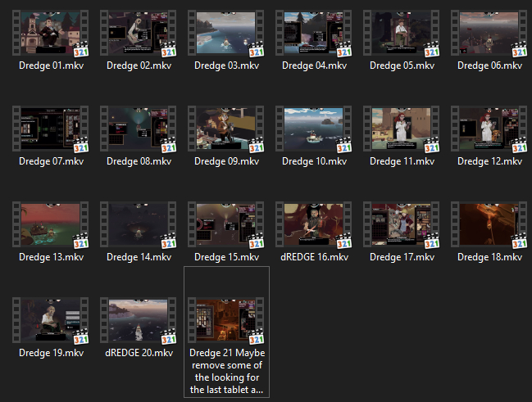The image size is (532, 402).
Task: Click the Dredge 06.mkv video icon
Action: point(489,33)
